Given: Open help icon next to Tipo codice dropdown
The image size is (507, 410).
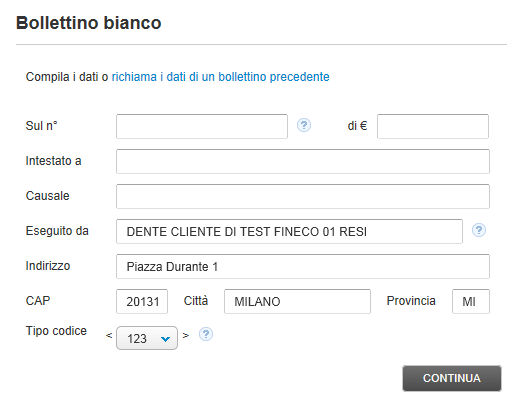Looking at the screenshot, I should [x=206, y=334].
